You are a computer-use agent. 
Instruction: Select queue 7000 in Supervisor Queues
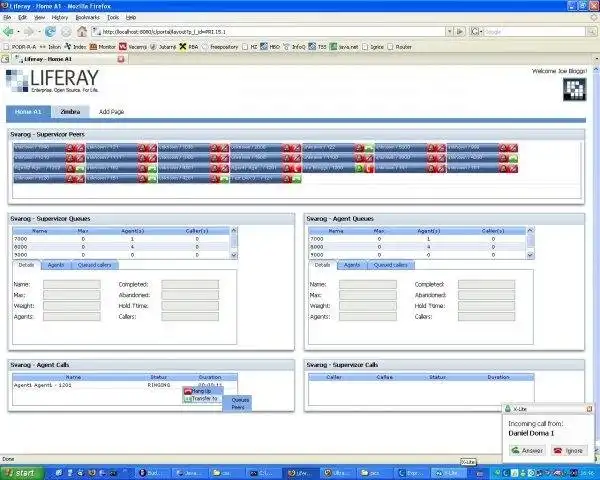click(x=121, y=239)
